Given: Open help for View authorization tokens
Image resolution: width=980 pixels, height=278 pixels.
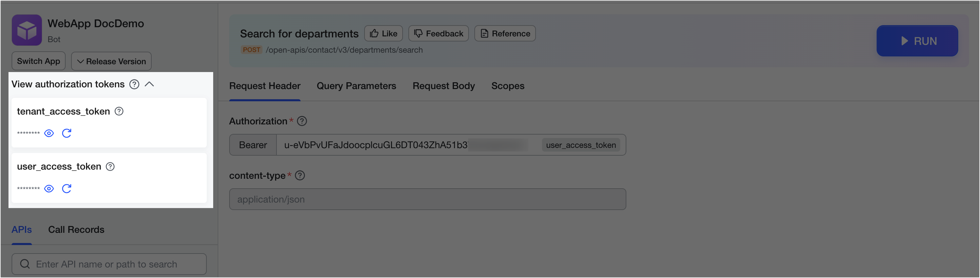Looking at the screenshot, I should [x=134, y=84].
